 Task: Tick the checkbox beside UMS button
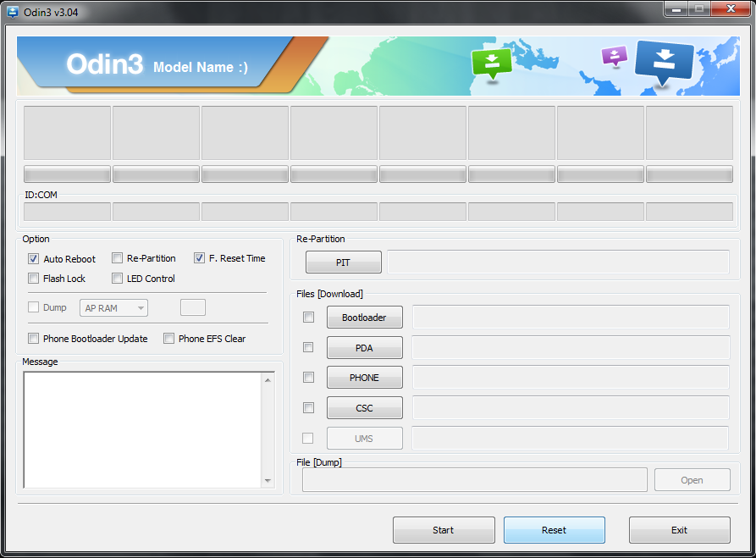coord(307,438)
